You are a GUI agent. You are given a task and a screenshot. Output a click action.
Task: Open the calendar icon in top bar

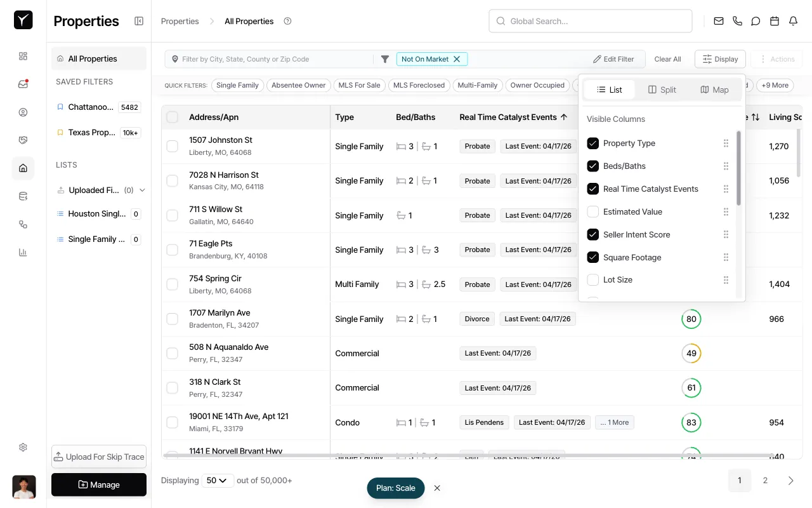(x=774, y=21)
